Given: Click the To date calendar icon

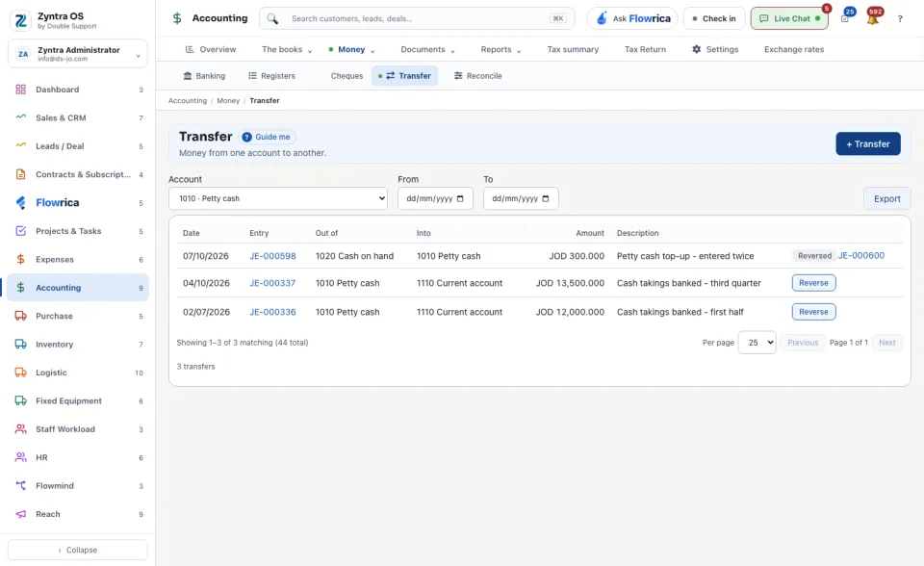Looking at the screenshot, I should click(x=546, y=198).
